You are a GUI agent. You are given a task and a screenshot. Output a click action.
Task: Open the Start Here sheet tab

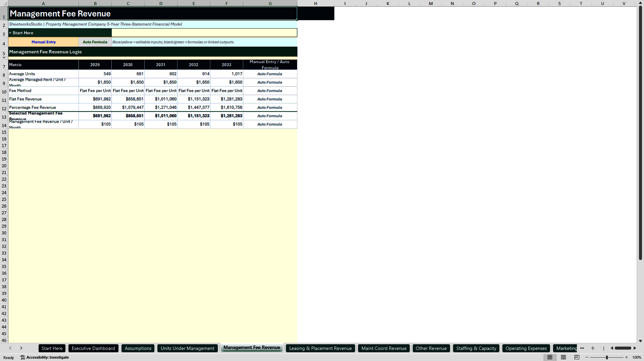pos(52,348)
